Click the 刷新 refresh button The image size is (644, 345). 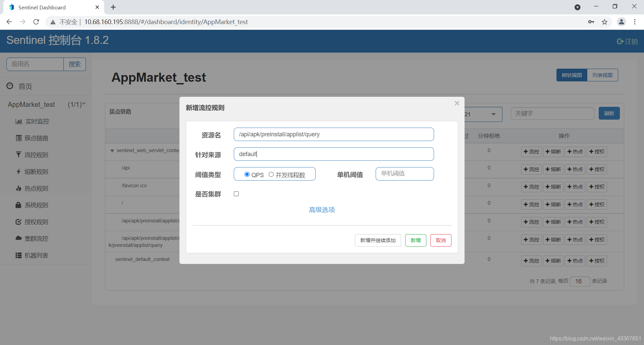pyautogui.click(x=609, y=113)
